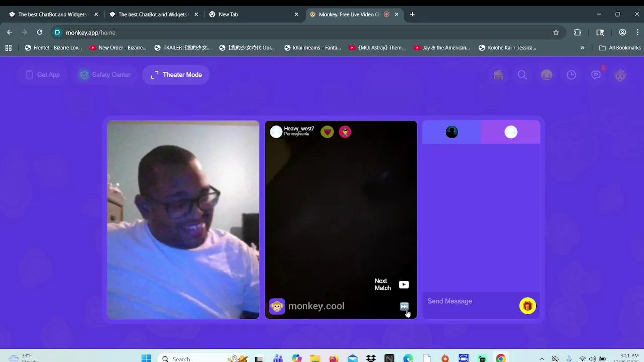This screenshot has width=644, height=362.
Task: Open the taskbar volume control
Action: [x=592, y=359]
